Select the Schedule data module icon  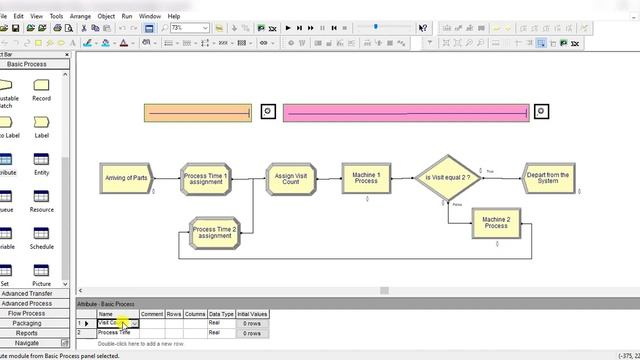click(41, 233)
